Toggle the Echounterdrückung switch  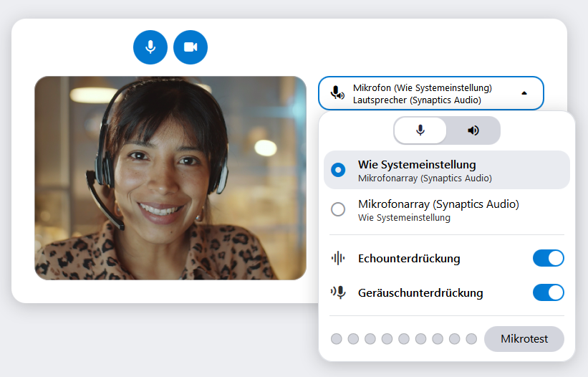548,258
